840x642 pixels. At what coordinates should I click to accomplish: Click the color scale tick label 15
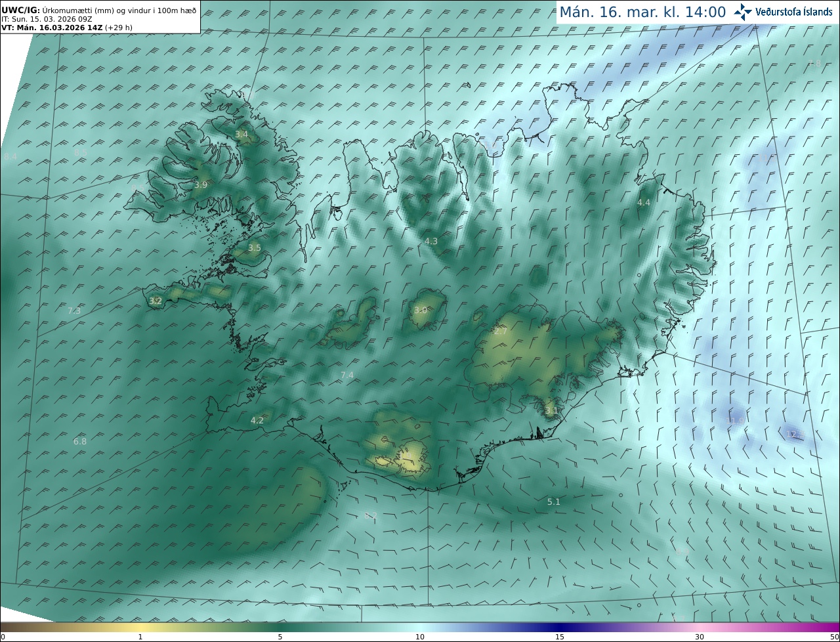[x=560, y=637]
